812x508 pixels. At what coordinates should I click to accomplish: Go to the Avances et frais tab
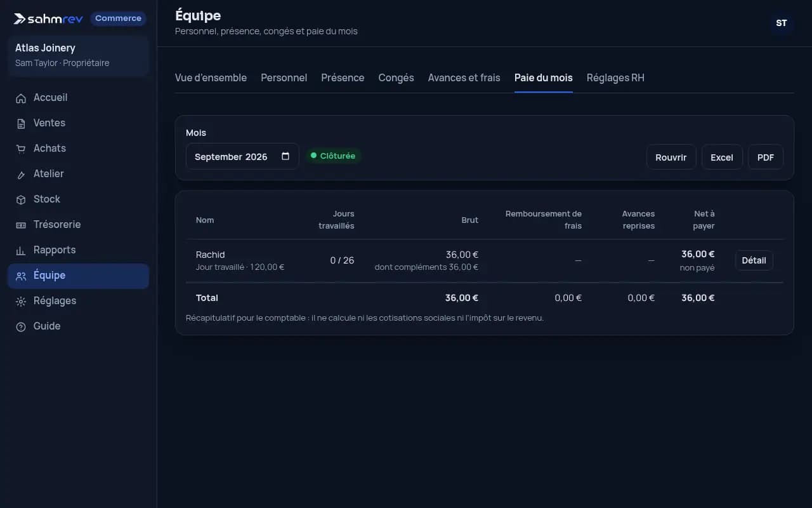click(x=464, y=77)
